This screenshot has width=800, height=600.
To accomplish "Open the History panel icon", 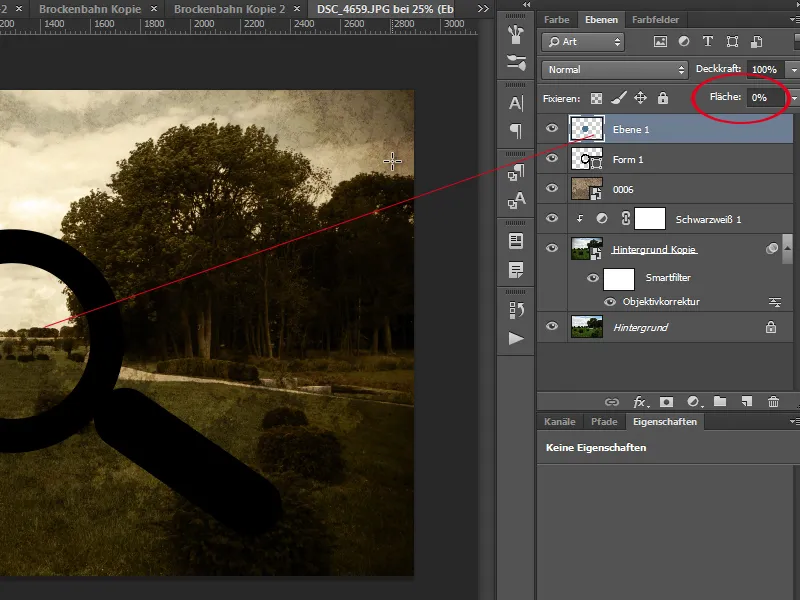I will pyautogui.click(x=516, y=310).
